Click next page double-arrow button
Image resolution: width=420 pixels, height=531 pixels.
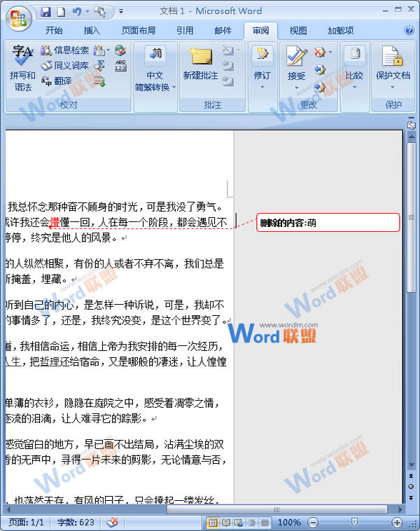[411, 497]
